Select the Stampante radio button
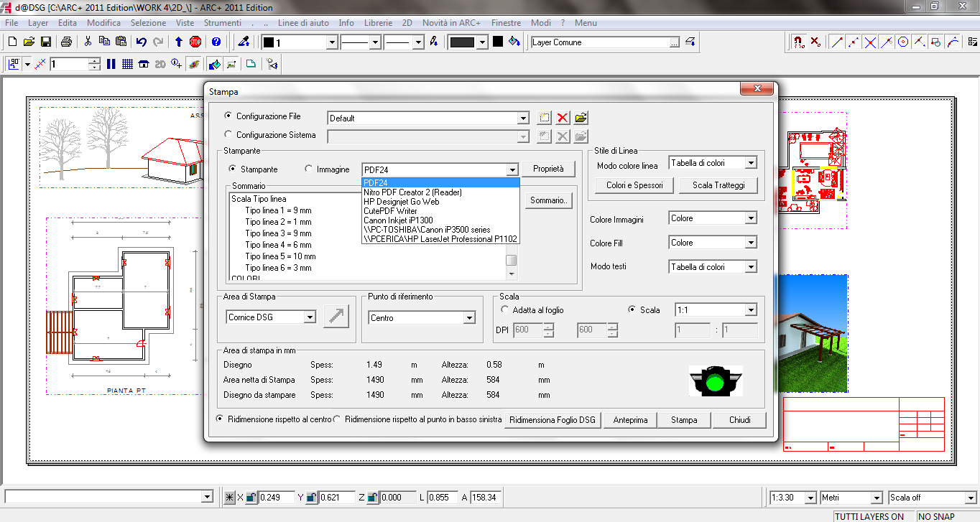This screenshot has height=522, width=980. [x=232, y=169]
